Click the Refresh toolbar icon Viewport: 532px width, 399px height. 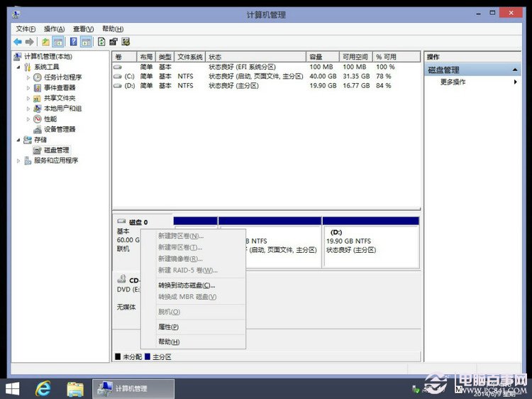101,42
